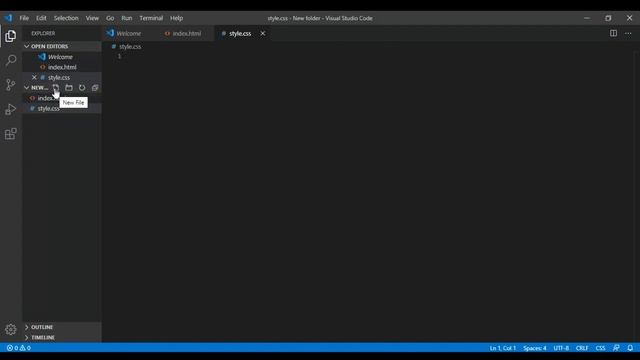Click the feedback icon in status bar
640x360 pixels.
[616, 348]
